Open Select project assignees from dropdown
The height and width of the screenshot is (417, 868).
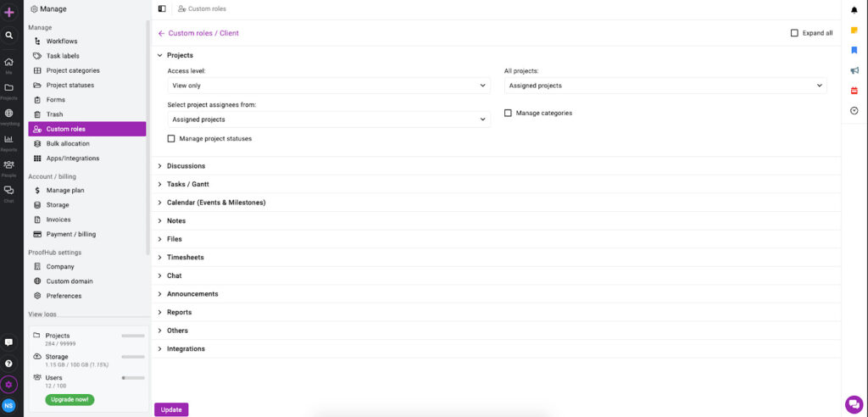coord(329,119)
